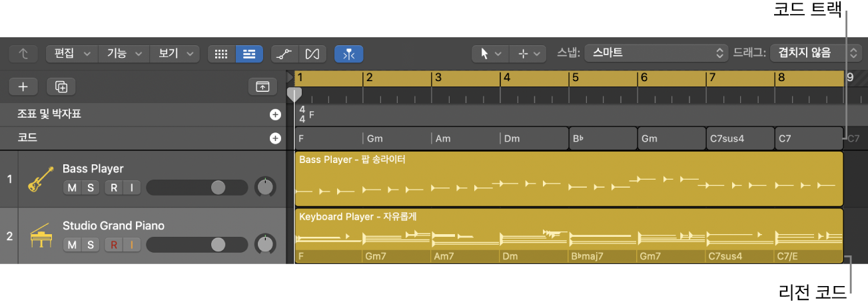Solo the Studio Grand Piano track
This screenshot has height=308, width=868.
coord(91,245)
